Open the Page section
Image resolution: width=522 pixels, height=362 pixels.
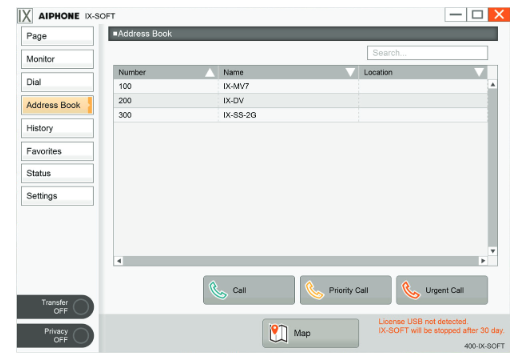(x=57, y=36)
